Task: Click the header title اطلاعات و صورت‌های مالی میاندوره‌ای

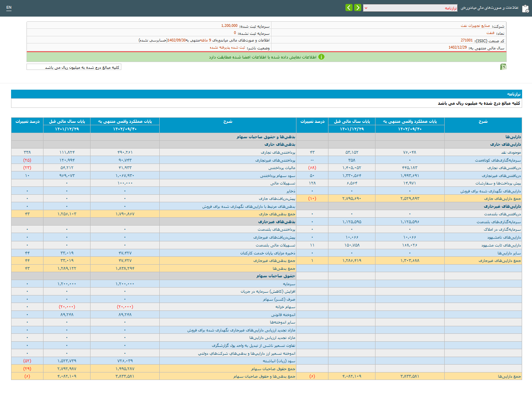Action: (x=489, y=8)
